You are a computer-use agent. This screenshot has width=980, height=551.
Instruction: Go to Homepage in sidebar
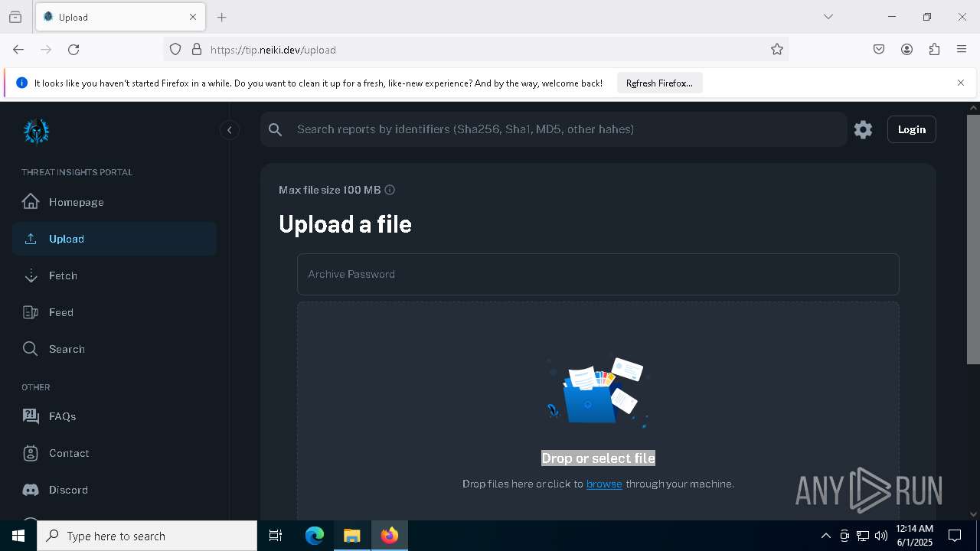point(114,202)
